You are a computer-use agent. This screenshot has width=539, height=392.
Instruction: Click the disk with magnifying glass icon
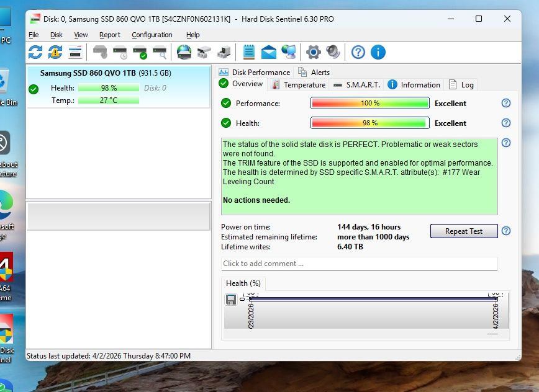pyautogui.click(x=160, y=52)
